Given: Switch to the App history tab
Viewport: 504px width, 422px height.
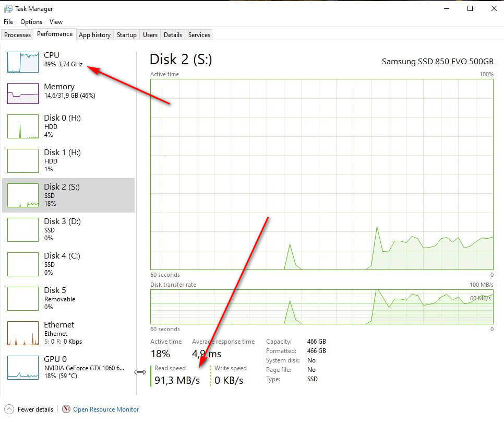Looking at the screenshot, I should coord(94,35).
